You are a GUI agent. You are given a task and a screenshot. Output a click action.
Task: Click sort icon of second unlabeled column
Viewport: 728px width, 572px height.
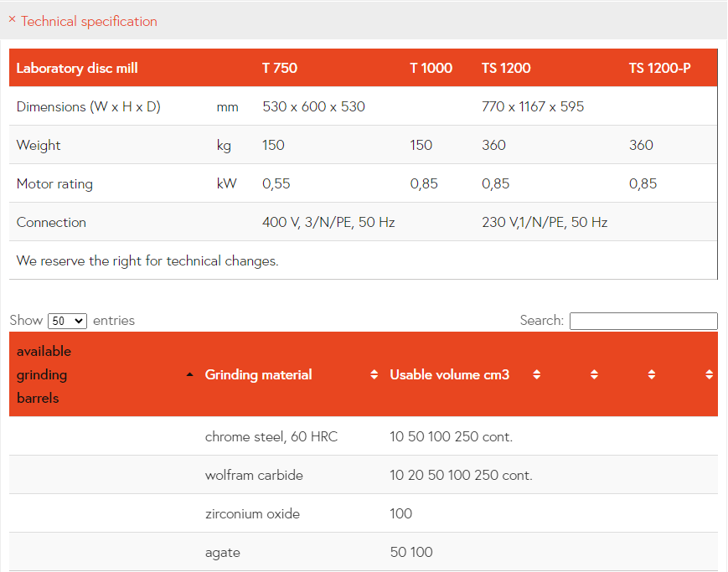651,374
